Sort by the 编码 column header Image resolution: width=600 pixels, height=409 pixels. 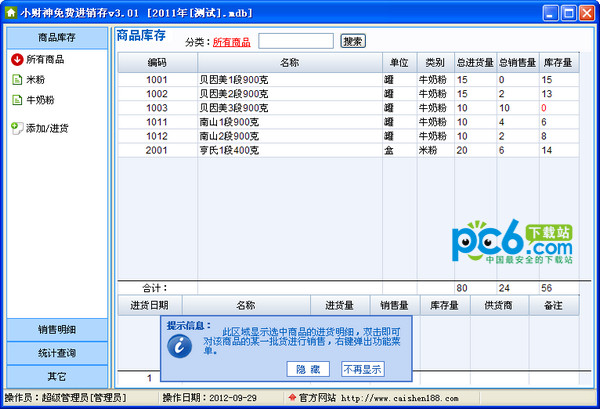[157, 62]
